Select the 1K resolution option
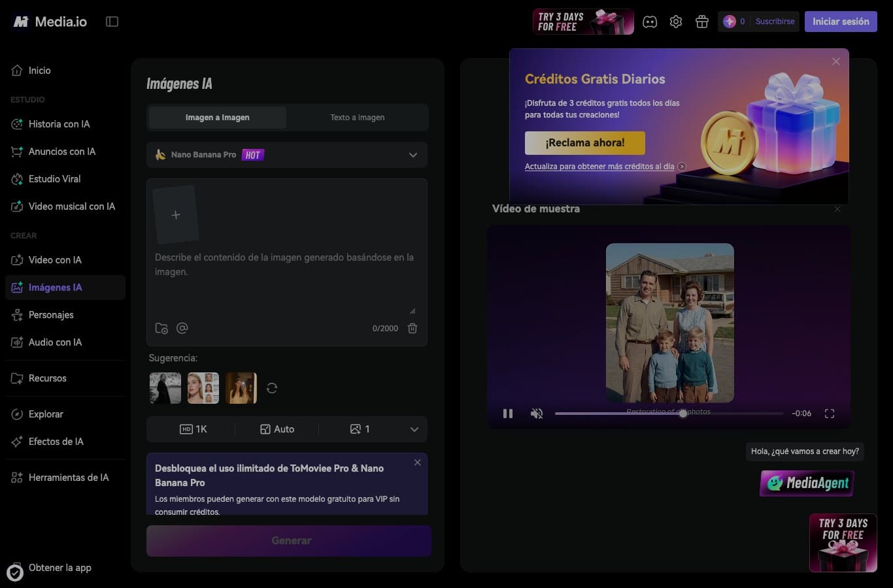 point(194,429)
